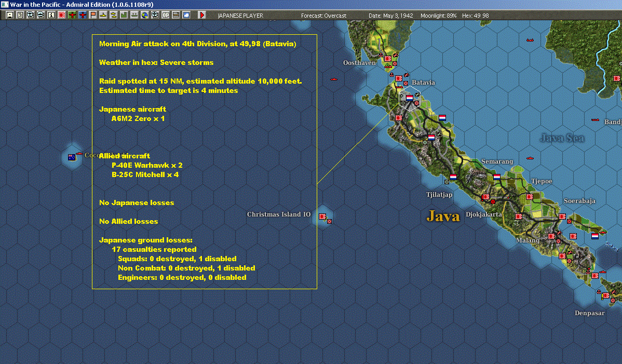Image resolution: width=622 pixels, height=364 pixels.
Task: Select the red plane on blue toolbar icon
Action: click(82, 15)
